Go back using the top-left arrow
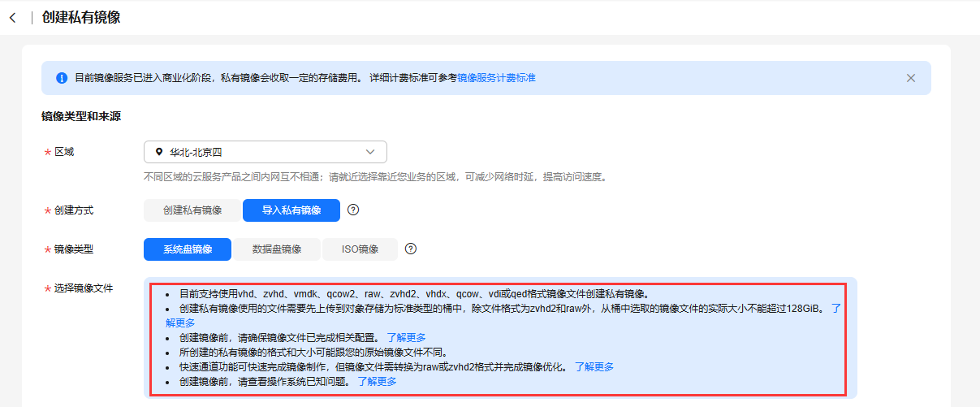The width and height of the screenshot is (980, 407). (12, 18)
